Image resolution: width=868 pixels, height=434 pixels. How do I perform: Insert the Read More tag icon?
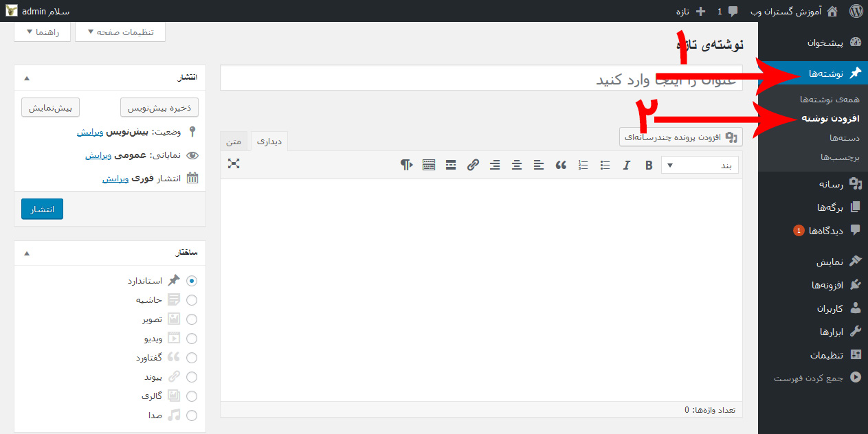[x=451, y=165]
